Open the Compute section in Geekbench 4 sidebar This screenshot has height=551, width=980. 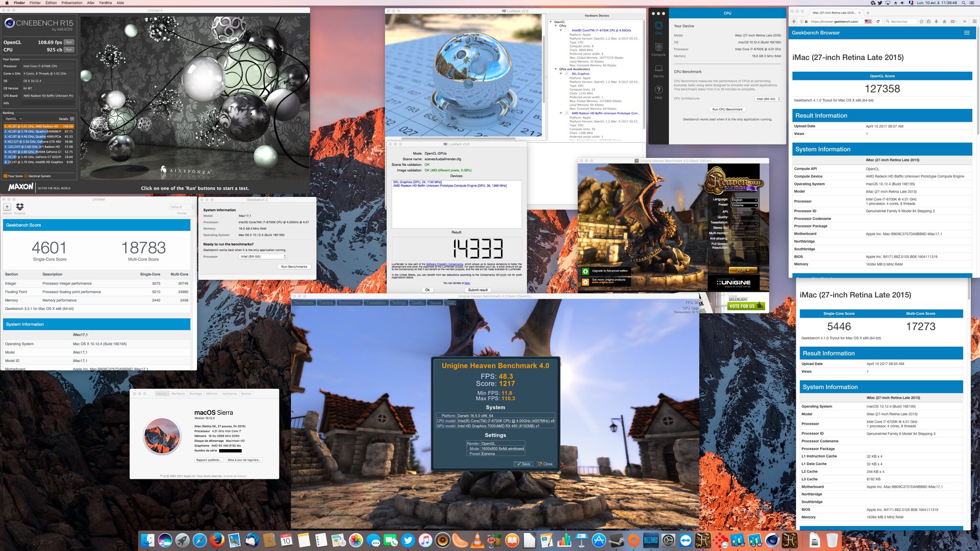pyautogui.click(x=658, y=49)
